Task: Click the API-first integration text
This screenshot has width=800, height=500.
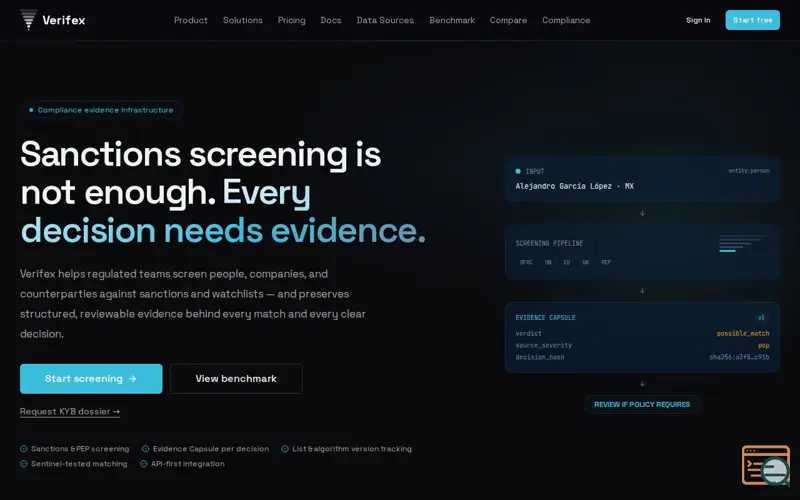Action: click(188, 464)
